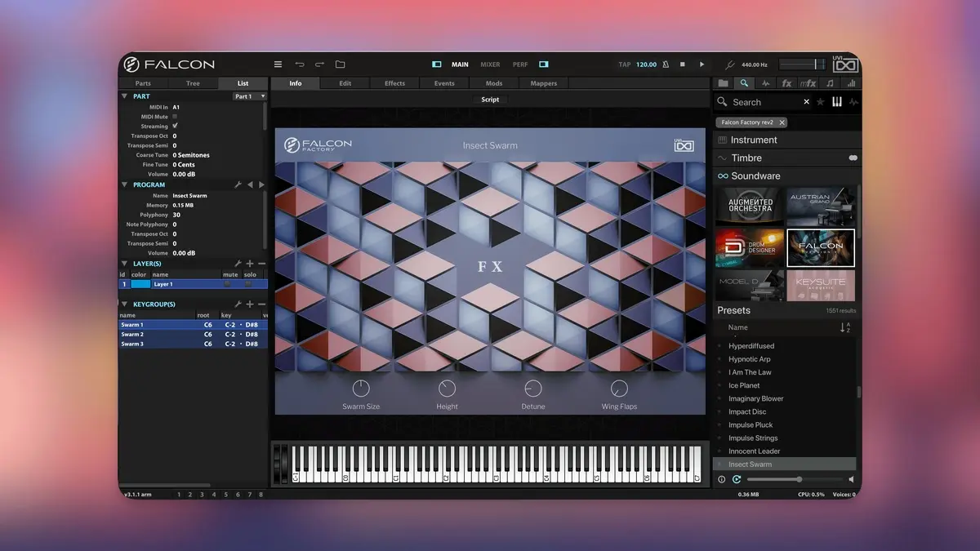
Task: Click the undo arrow icon
Action: 300,64
